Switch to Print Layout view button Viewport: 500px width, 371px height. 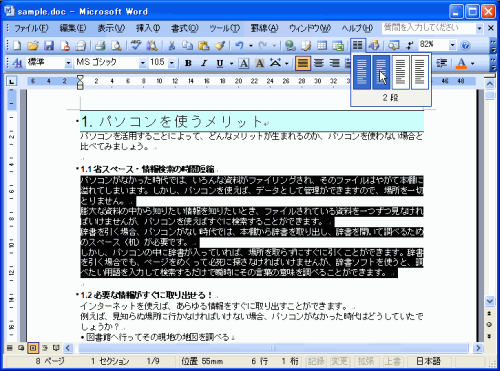(33, 348)
